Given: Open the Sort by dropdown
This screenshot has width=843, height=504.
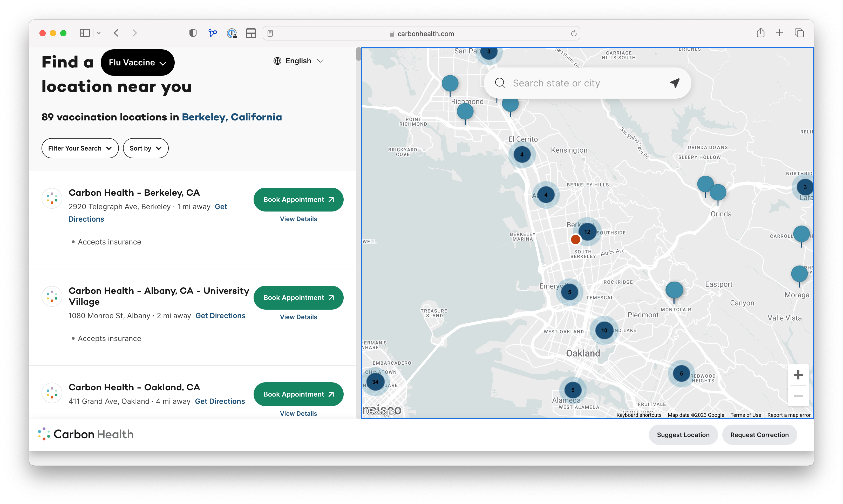Looking at the screenshot, I should (x=145, y=148).
